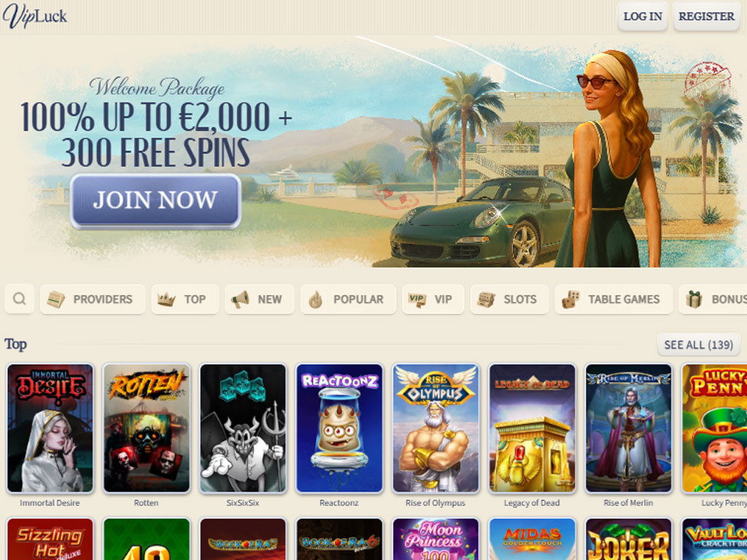Image resolution: width=747 pixels, height=560 pixels.
Task: Launch the Immortal Desire game
Action: coord(50,428)
